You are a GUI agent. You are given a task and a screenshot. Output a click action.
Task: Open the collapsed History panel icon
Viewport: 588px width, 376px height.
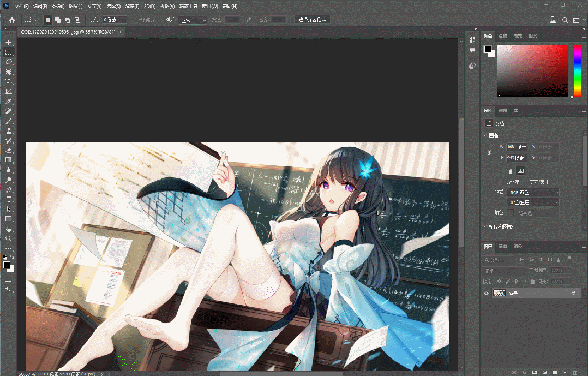[x=472, y=40]
